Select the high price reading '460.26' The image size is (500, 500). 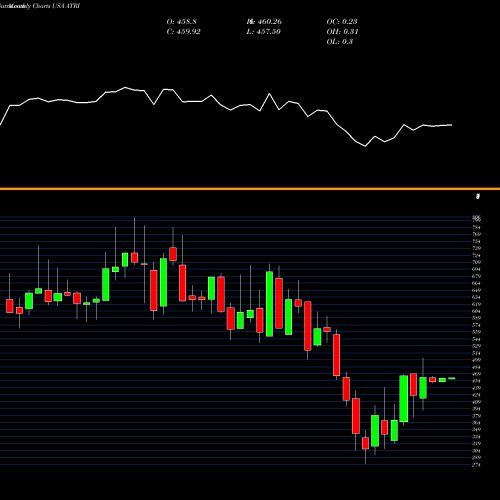(x=270, y=22)
